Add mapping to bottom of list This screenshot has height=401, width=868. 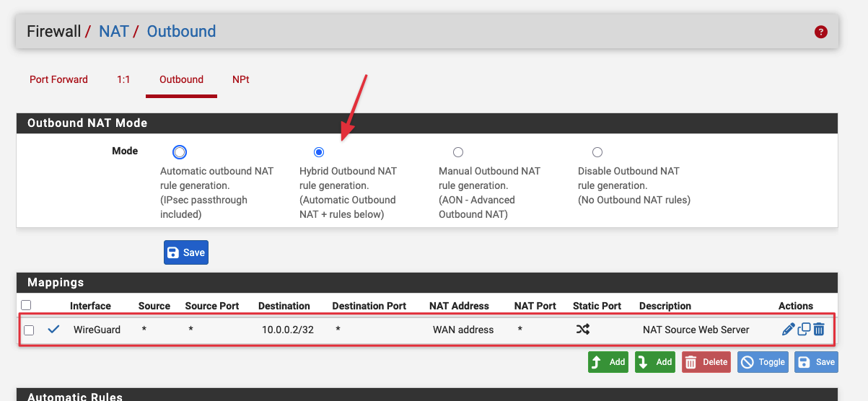click(654, 362)
